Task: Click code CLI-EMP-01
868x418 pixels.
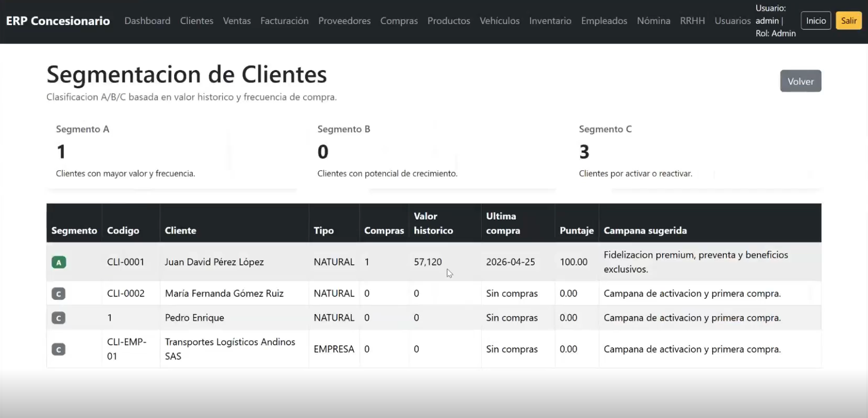Action: pyautogui.click(x=127, y=349)
